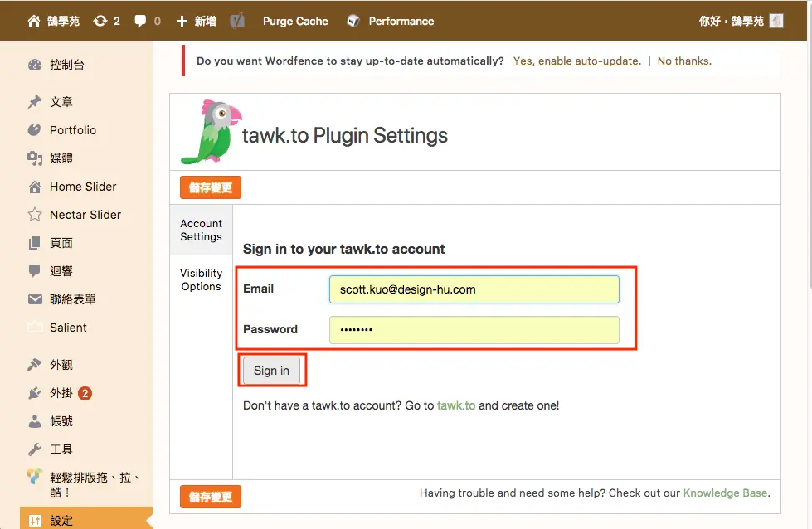Viewport: 812px width, 529px height.
Task: Click the user avatar thumbnail
Action: 776,21
